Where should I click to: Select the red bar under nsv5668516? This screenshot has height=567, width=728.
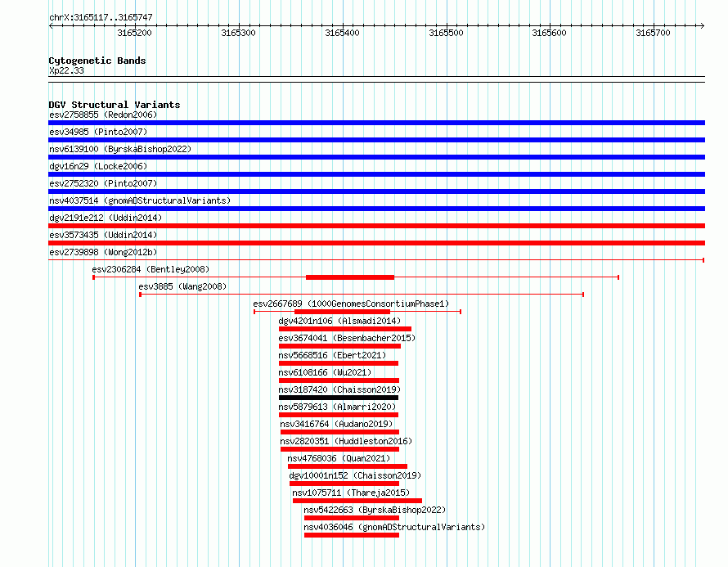339,363
